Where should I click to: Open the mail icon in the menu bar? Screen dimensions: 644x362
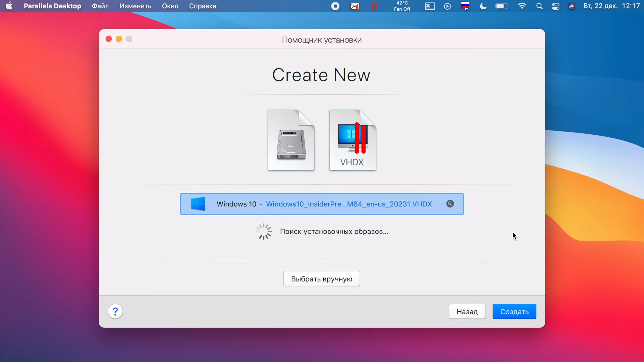355,6
